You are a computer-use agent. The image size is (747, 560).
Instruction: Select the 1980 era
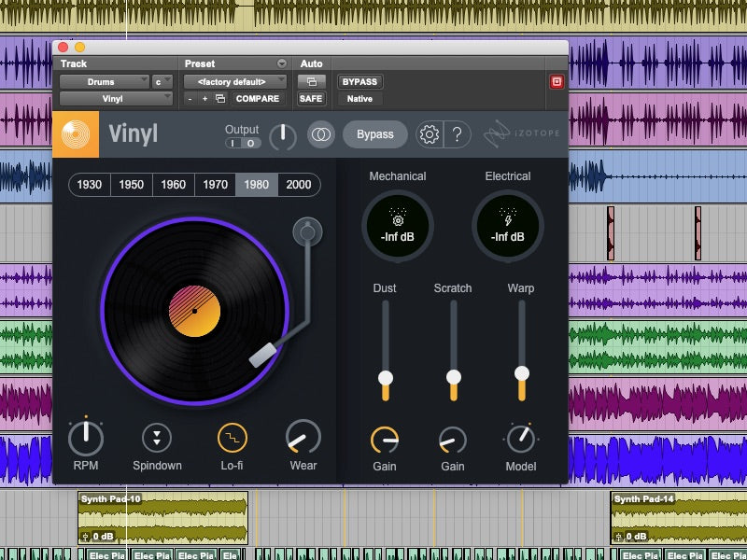(257, 185)
